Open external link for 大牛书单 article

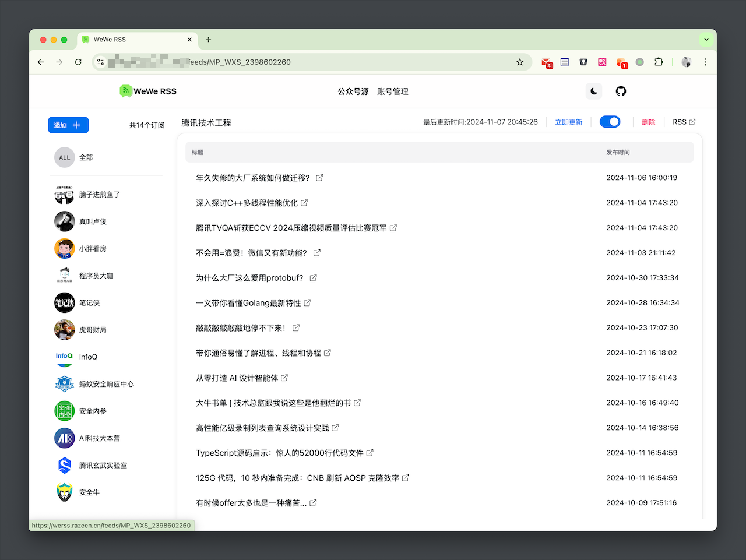357,403
